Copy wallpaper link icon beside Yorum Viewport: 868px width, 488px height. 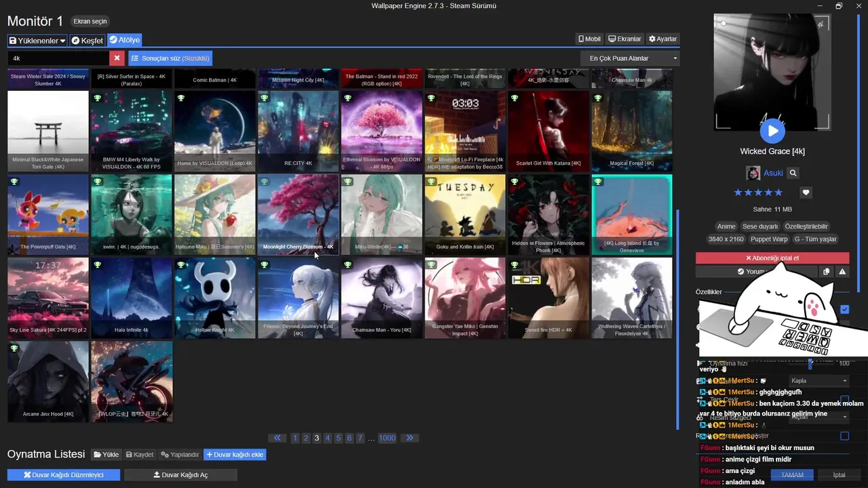click(826, 271)
